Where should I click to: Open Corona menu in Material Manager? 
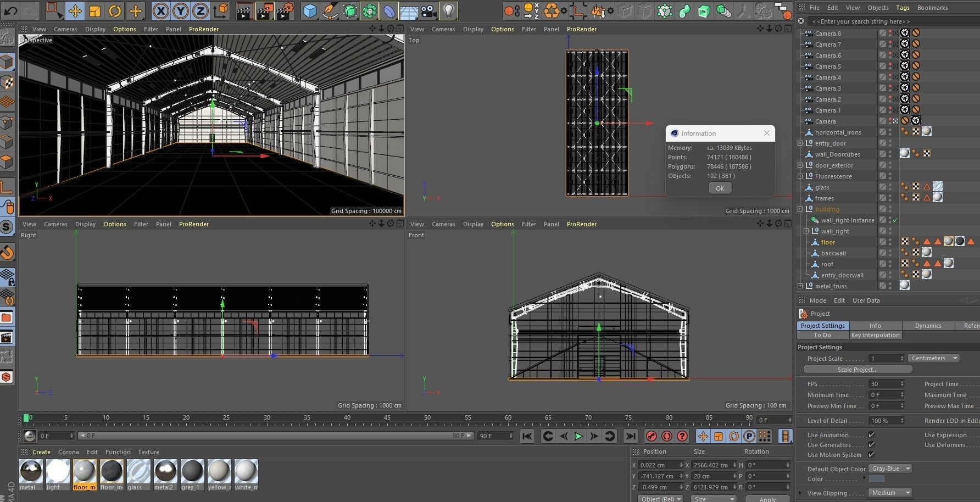[x=69, y=452]
